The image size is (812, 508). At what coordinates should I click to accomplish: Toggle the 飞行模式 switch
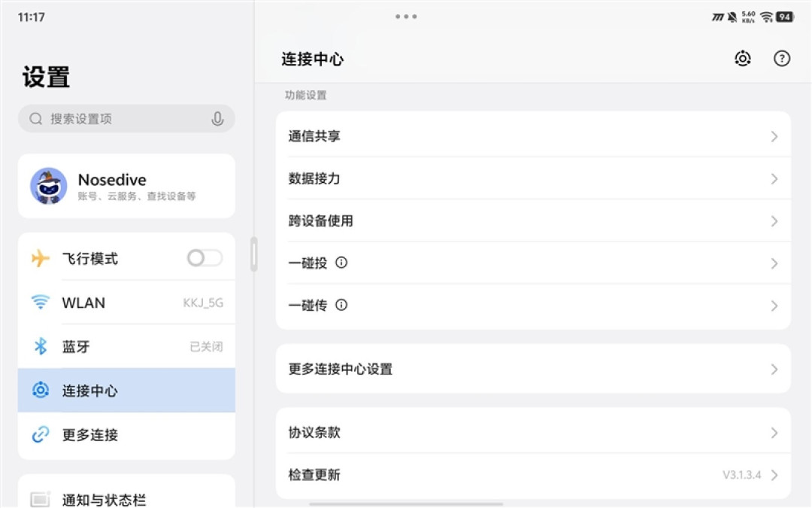coord(205,257)
